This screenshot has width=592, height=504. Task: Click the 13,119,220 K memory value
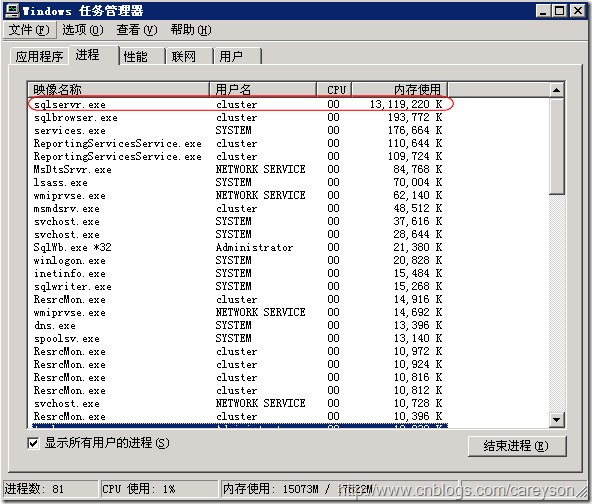406,104
